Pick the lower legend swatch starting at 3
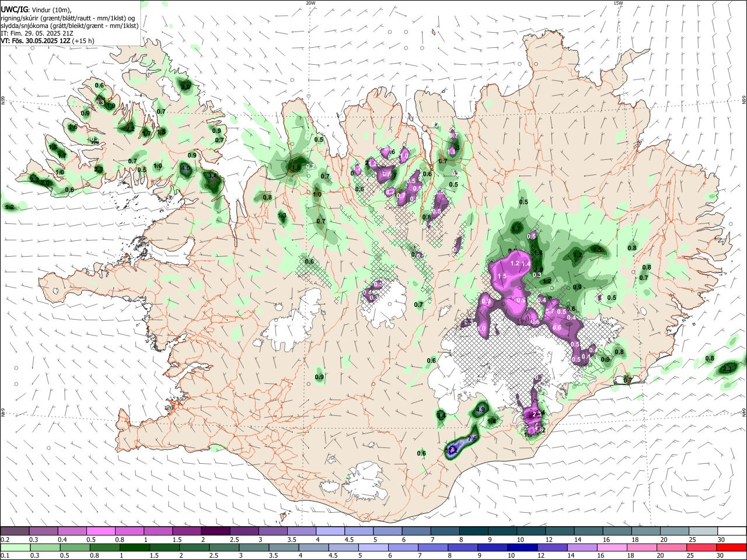 [254, 547]
